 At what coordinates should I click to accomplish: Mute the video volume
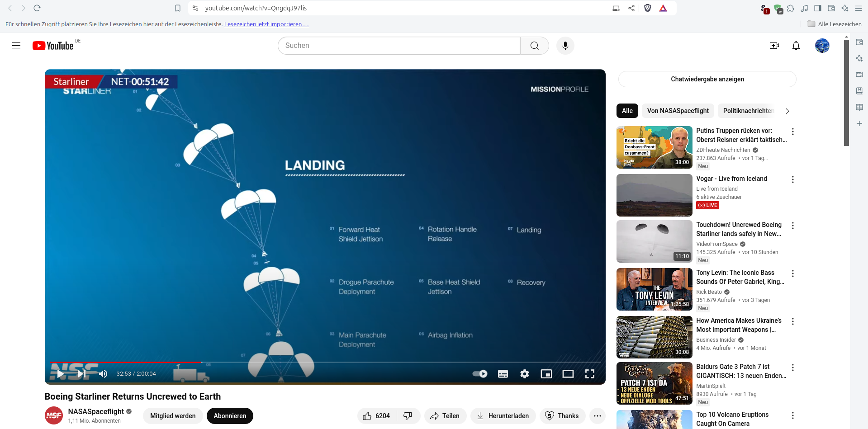point(103,374)
